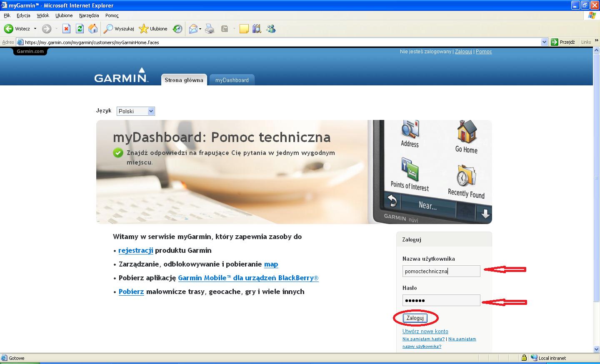Click the Nie pamiętam hasła link
Screen dimensions: 600x364
click(423, 339)
